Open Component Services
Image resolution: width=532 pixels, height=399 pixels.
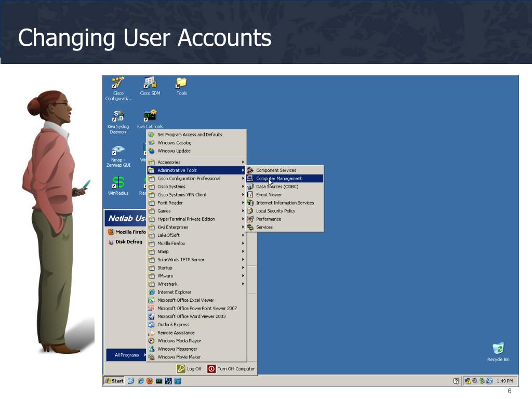[x=285, y=170]
